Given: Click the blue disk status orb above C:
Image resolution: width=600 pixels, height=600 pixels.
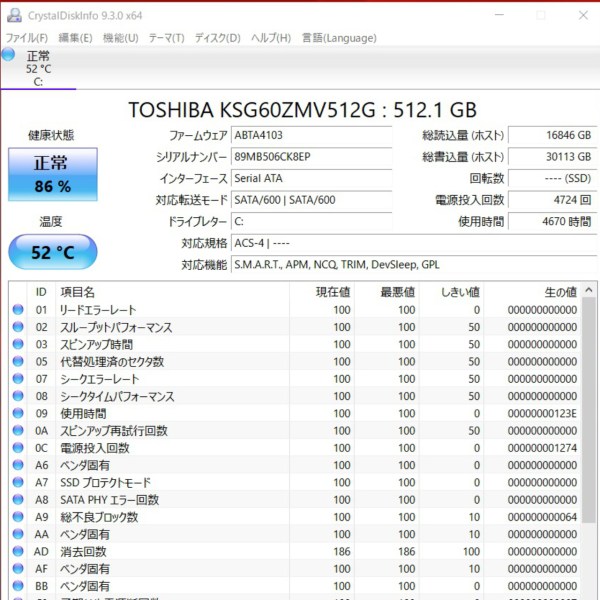Looking at the screenshot, I should click(8, 54).
